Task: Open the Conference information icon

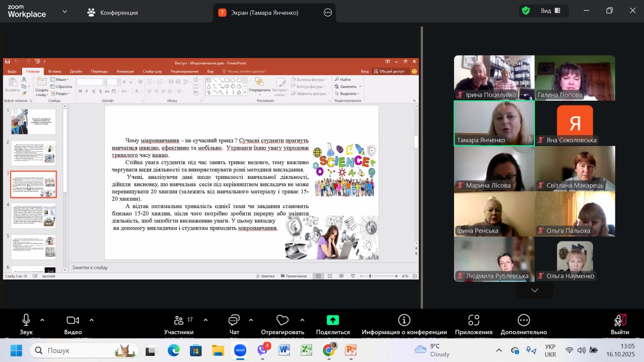Action: click(404, 321)
